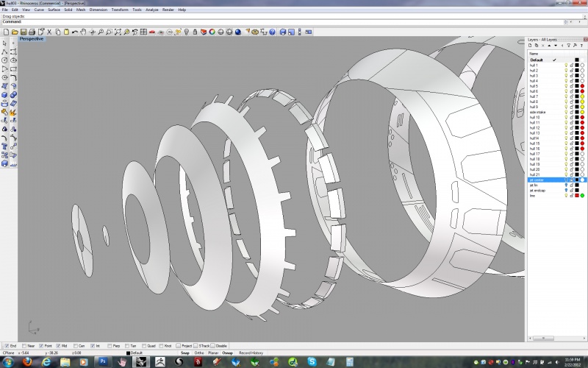This screenshot has height=368, width=588.
Task: Click the New file icon in the toolbar
Action: pyautogui.click(x=7, y=32)
